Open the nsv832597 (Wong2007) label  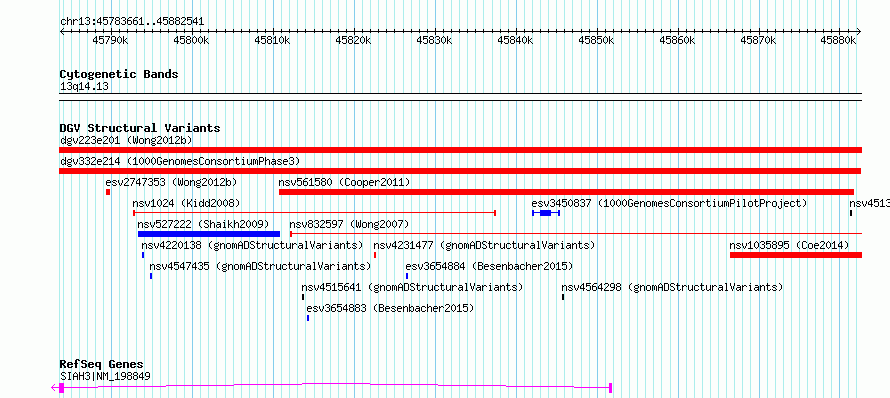coord(349,224)
